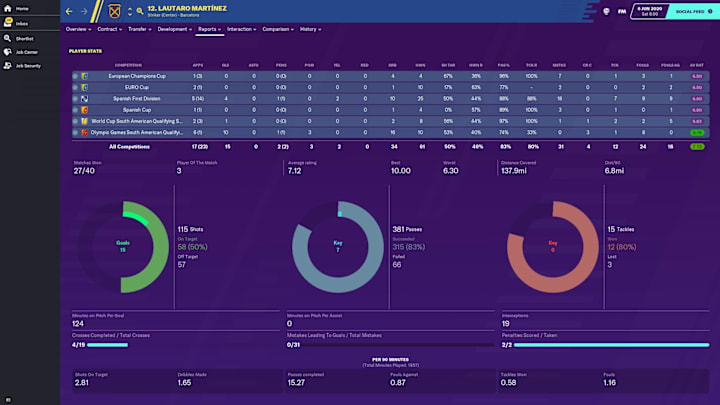
Task: Open the Social Feed button
Action: (x=692, y=11)
